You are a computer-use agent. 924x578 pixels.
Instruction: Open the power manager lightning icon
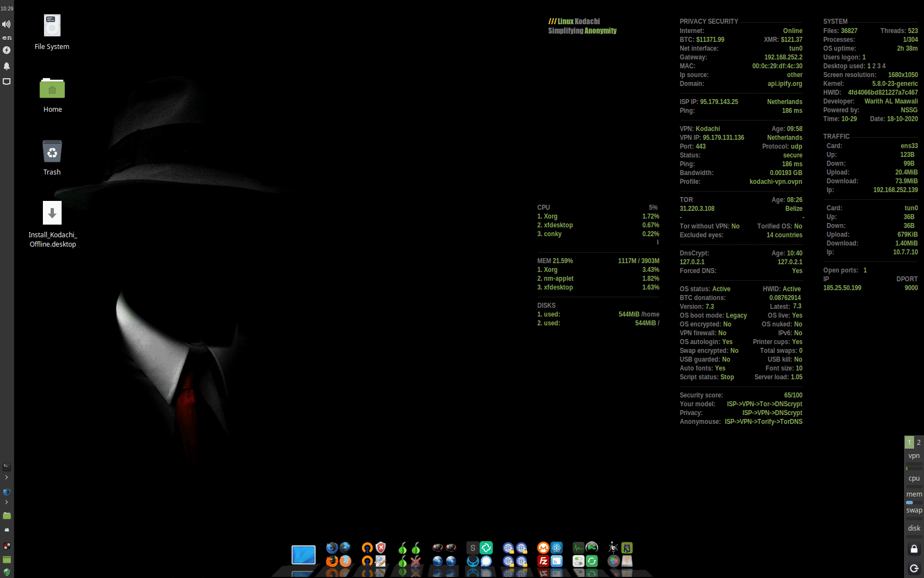tap(7, 50)
